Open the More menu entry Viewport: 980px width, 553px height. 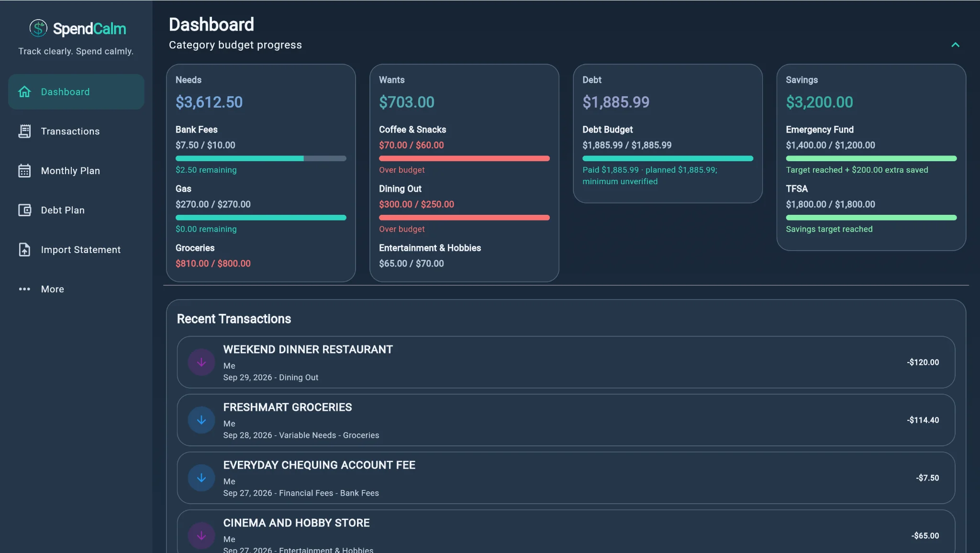click(76, 289)
